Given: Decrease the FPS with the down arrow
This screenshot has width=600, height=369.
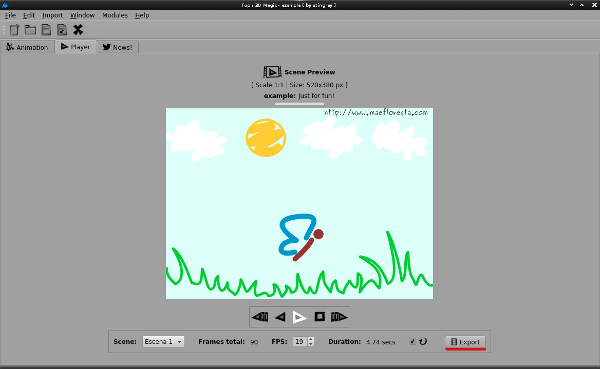Looking at the screenshot, I should pyautogui.click(x=311, y=344).
